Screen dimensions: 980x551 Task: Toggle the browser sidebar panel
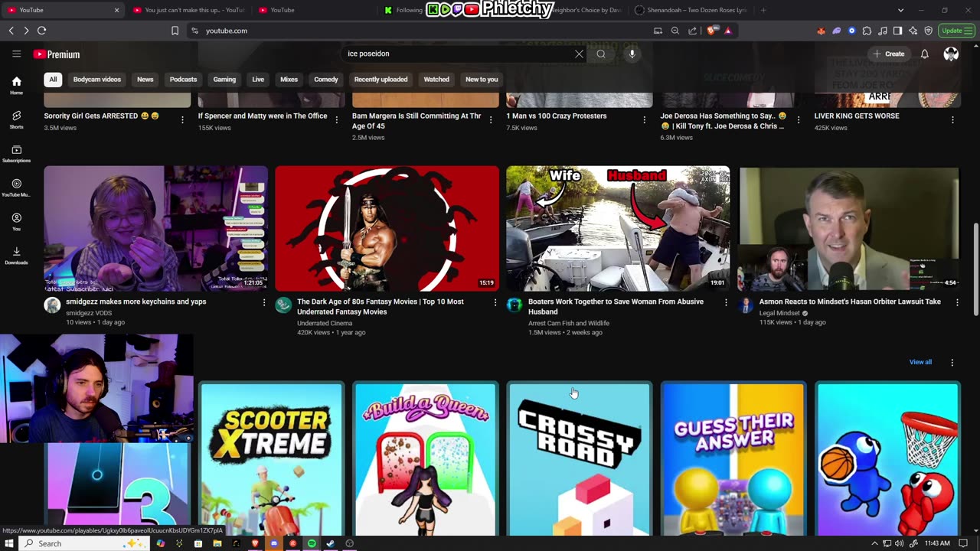pyautogui.click(x=898, y=31)
